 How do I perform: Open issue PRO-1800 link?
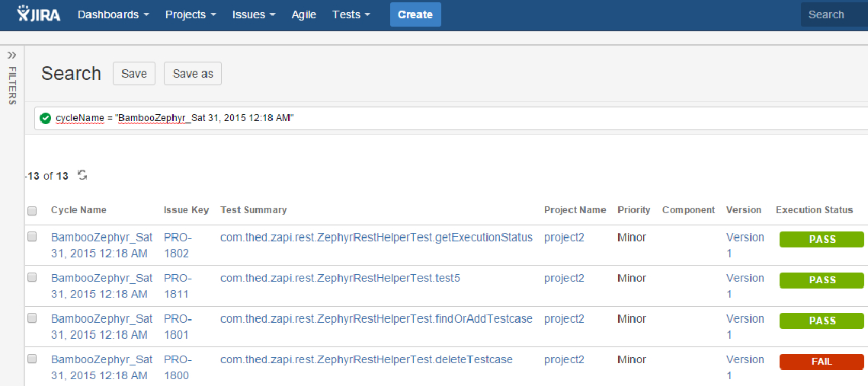[177, 367]
